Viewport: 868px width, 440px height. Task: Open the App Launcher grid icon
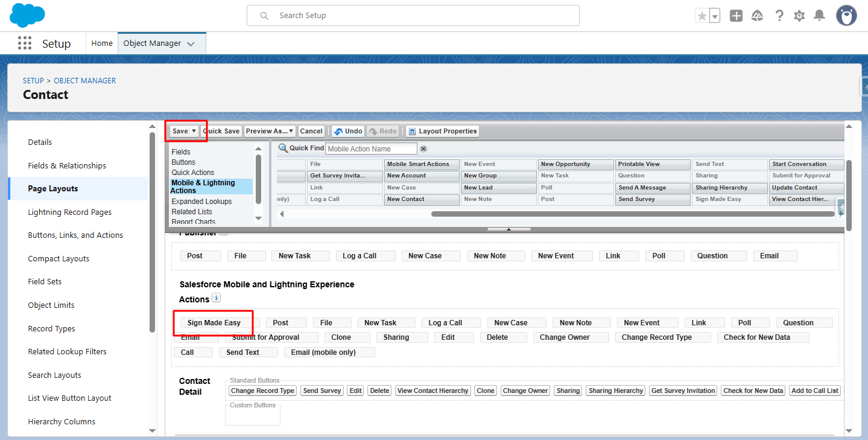25,43
